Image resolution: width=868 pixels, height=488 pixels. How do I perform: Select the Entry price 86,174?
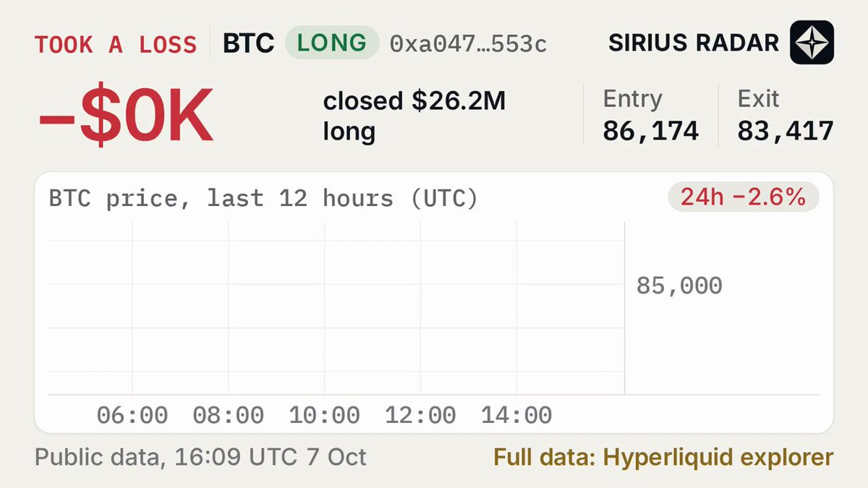coord(651,131)
